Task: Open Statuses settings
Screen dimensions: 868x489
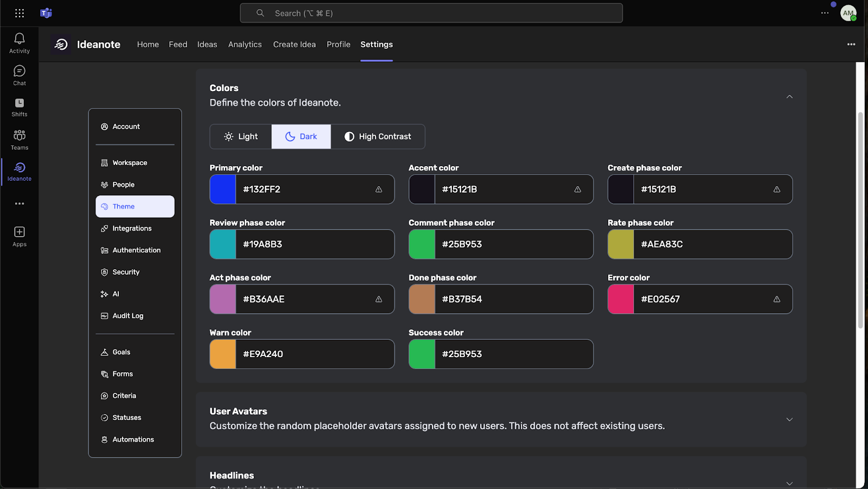Action: pos(135,417)
